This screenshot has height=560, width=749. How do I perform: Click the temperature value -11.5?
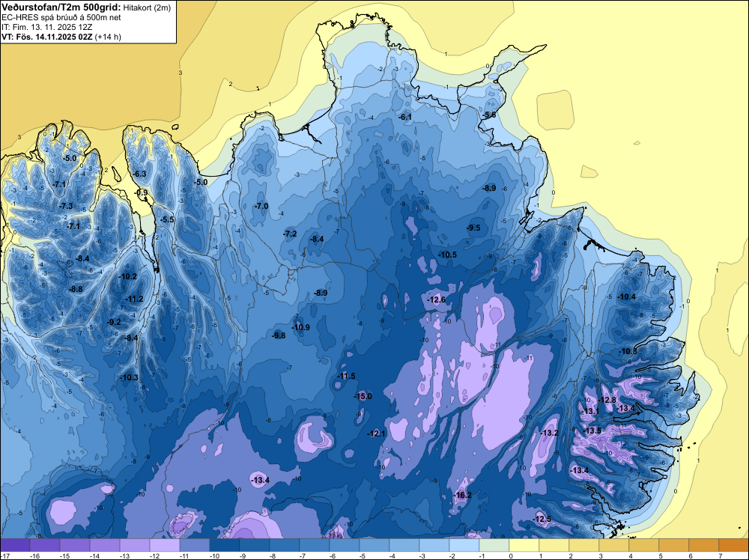click(x=346, y=376)
